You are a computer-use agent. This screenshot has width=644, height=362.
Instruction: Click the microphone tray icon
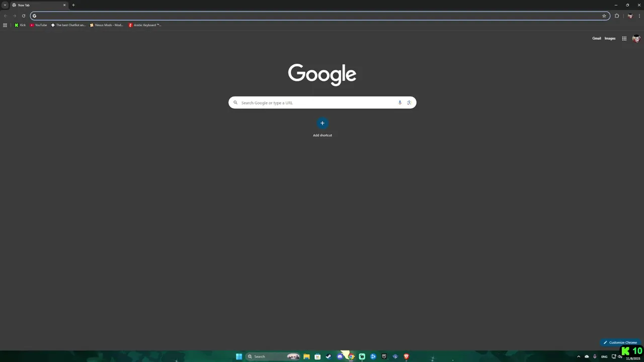click(x=595, y=356)
